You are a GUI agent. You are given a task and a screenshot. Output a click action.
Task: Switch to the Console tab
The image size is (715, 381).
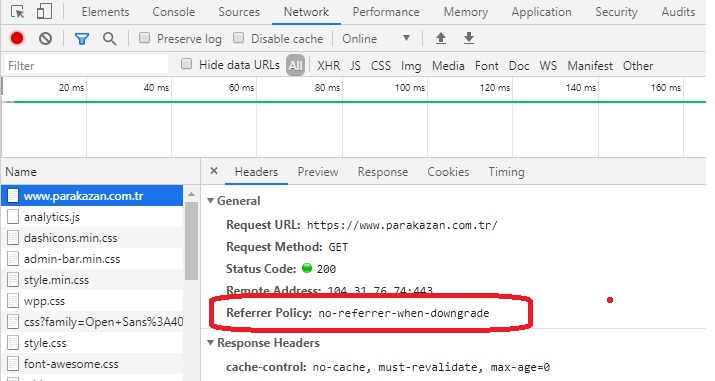tap(173, 12)
